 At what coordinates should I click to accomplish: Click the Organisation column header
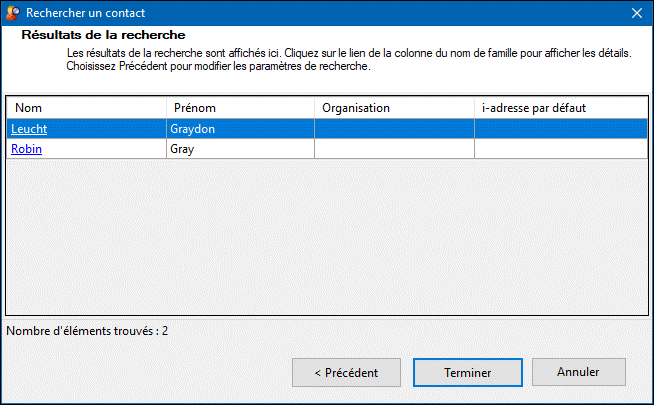click(394, 108)
